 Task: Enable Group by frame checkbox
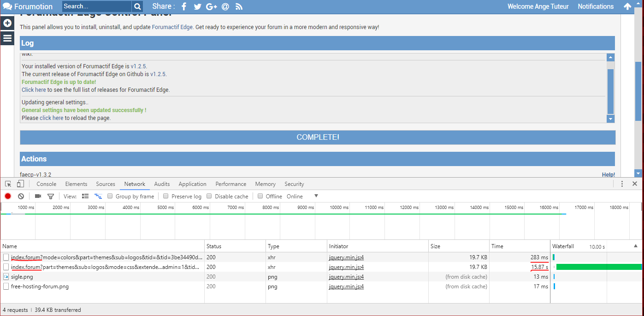[x=110, y=196]
